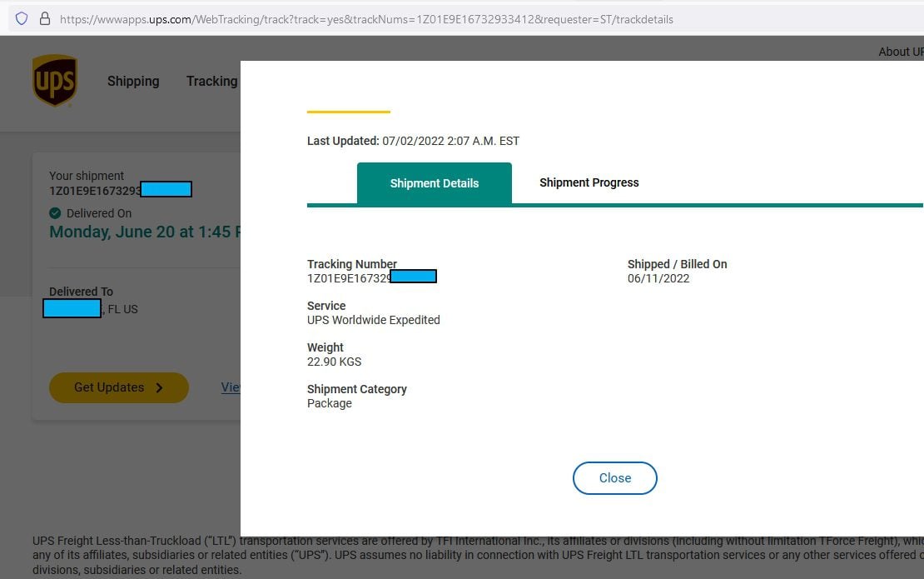Click the Last Updated timestamp text
This screenshot has height=579, width=924.
pyautogui.click(x=413, y=141)
